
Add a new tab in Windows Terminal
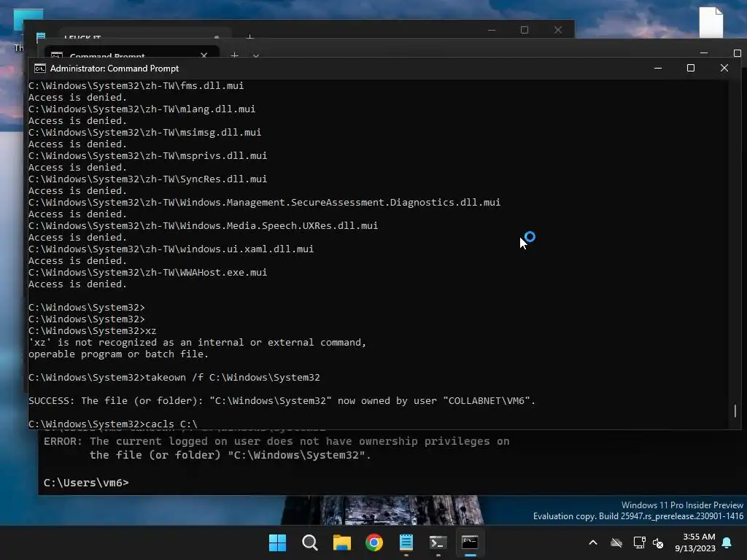tap(234, 55)
